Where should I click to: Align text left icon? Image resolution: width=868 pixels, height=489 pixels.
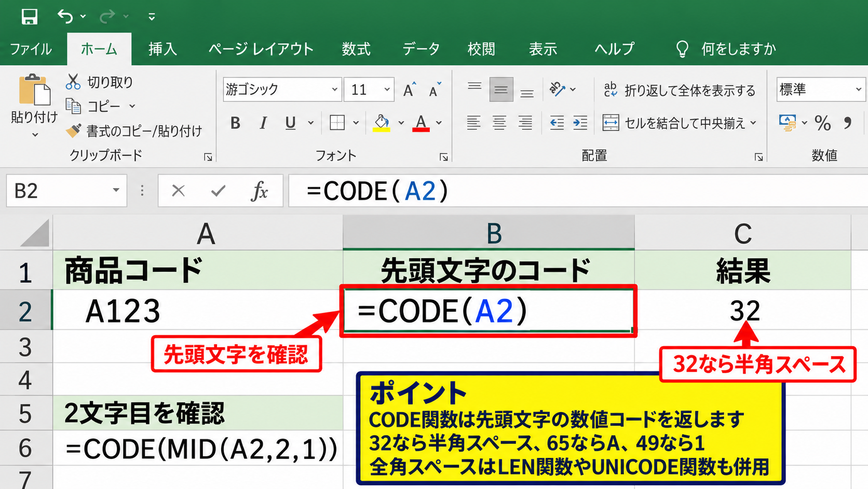click(x=473, y=123)
